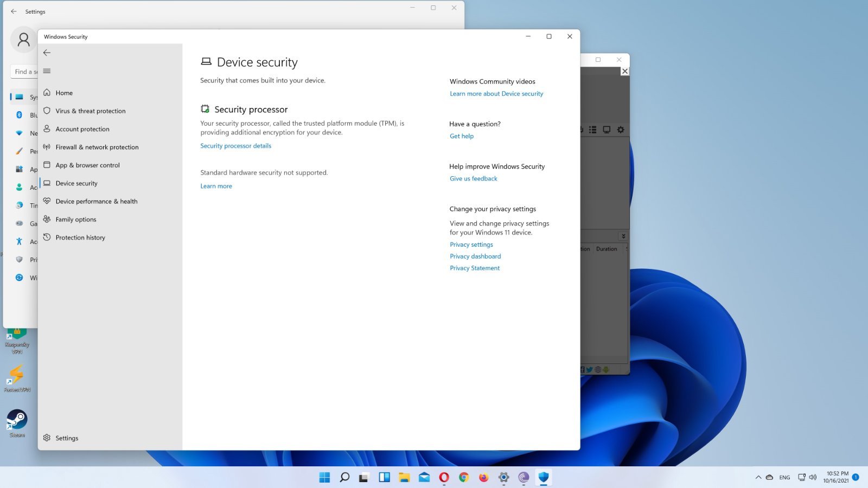Open the Windows Start menu
Viewport: 868px width, 488px height.
pos(324,477)
